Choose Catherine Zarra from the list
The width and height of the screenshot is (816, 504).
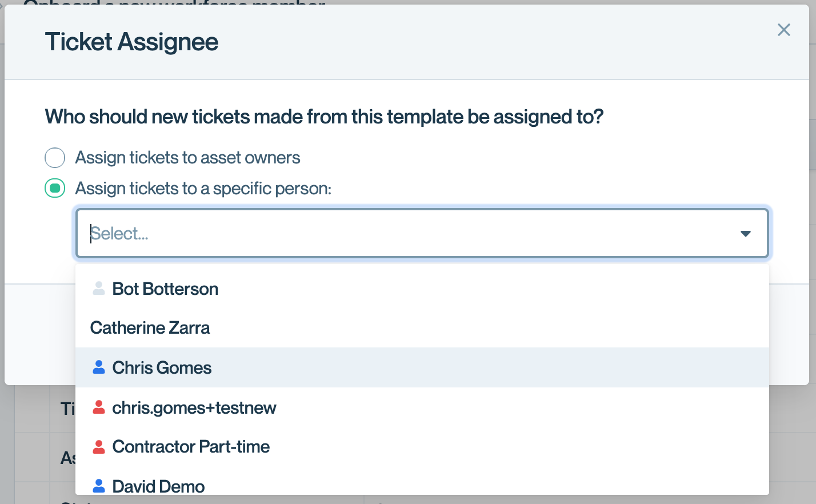[150, 328]
